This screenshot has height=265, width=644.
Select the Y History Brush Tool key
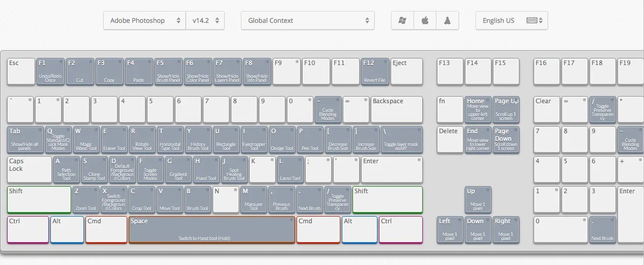198,140
